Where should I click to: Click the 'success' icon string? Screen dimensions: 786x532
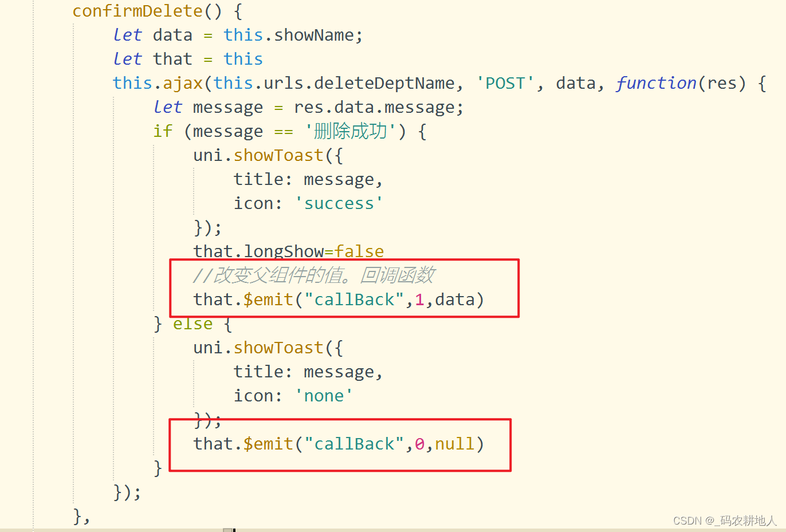pyautogui.click(x=339, y=203)
